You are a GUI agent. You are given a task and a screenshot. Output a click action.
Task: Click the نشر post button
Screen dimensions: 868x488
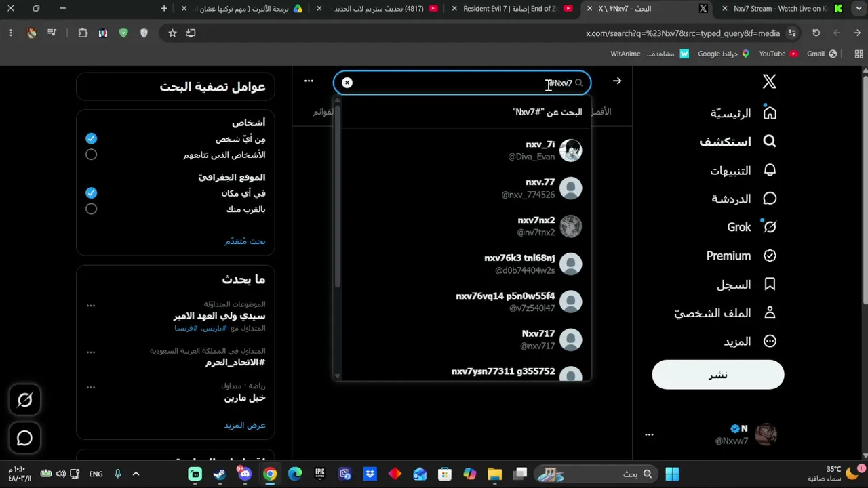tap(718, 375)
